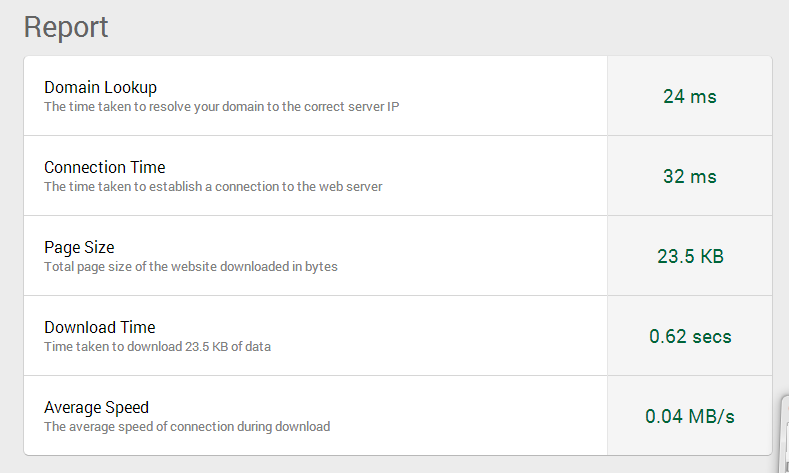Select the average speed description text

[187, 427]
